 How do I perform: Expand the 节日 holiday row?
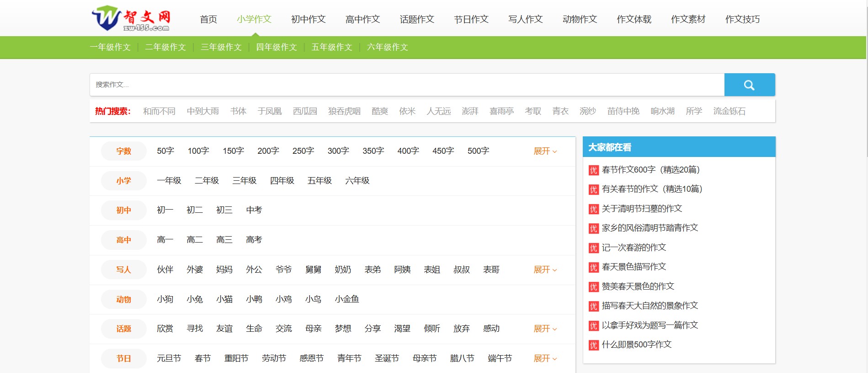545,358
